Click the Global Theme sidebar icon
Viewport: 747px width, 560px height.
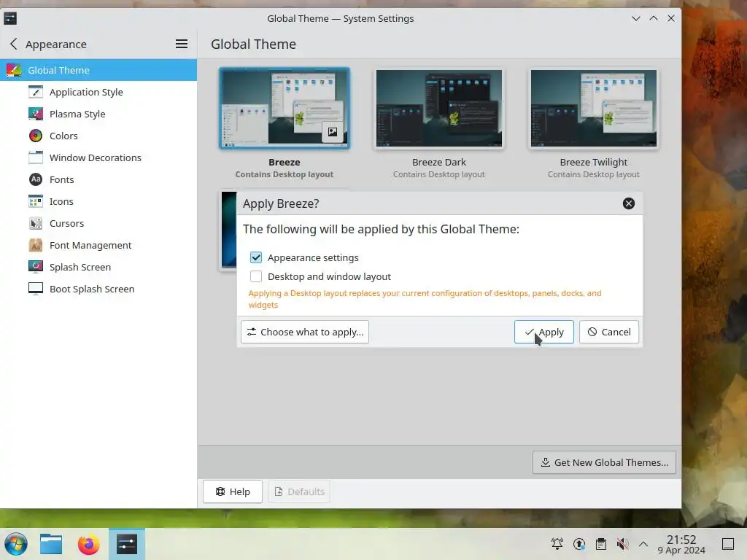click(14, 70)
